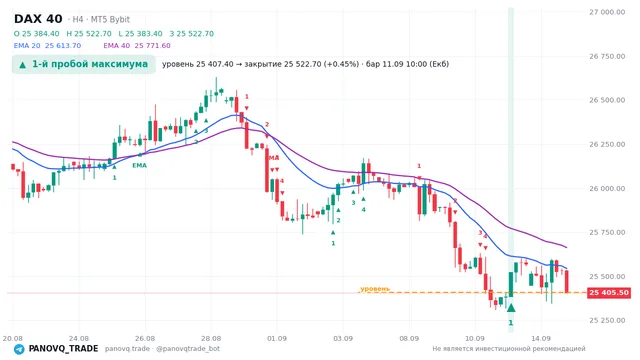Click the '26 500.00' price axis label

point(607,100)
